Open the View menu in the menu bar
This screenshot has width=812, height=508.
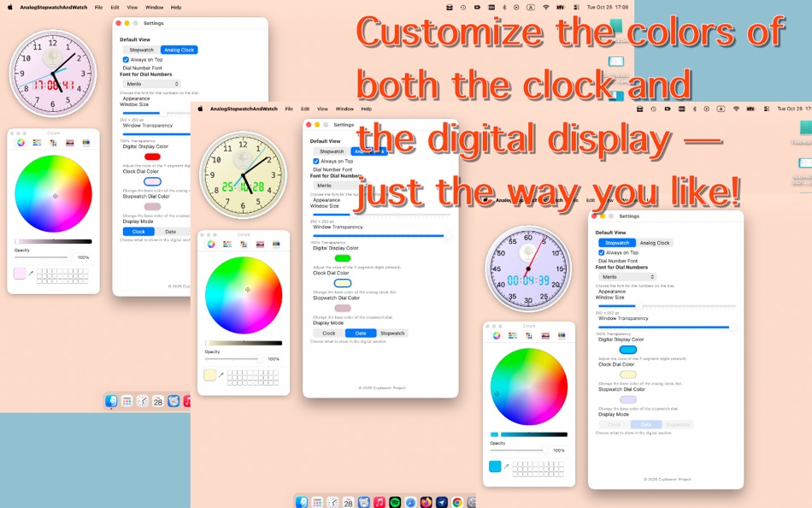point(132,6)
